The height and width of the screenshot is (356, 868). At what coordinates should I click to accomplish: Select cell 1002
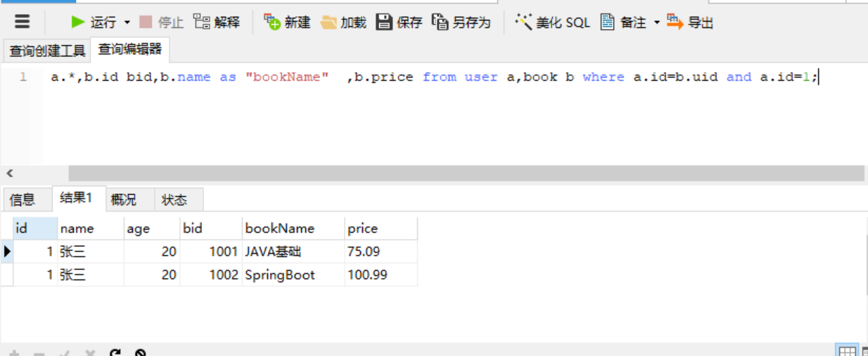coord(211,275)
